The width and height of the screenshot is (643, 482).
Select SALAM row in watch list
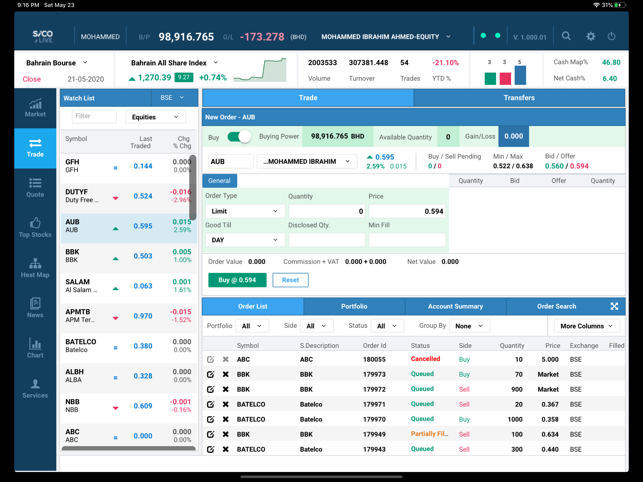pos(128,286)
